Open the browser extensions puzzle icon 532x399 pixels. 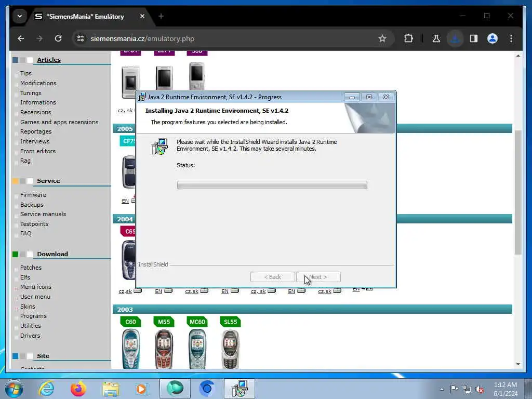click(408, 38)
